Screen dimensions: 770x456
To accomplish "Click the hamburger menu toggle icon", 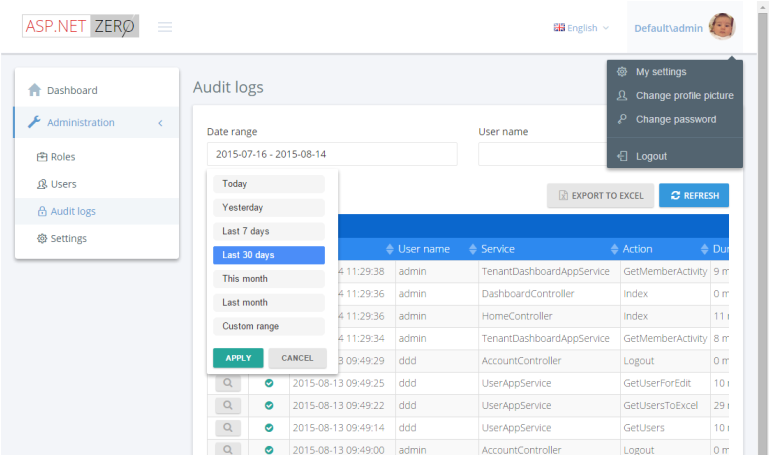I will coord(165,27).
